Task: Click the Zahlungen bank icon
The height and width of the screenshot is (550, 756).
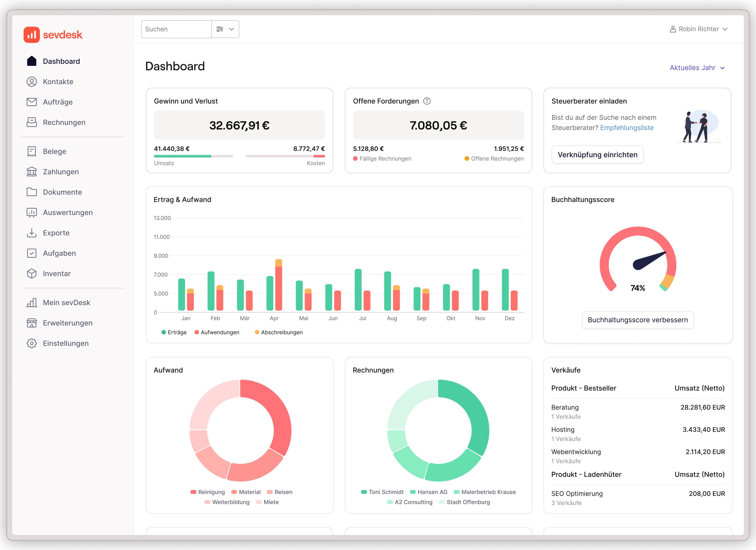Action: click(x=32, y=172)
